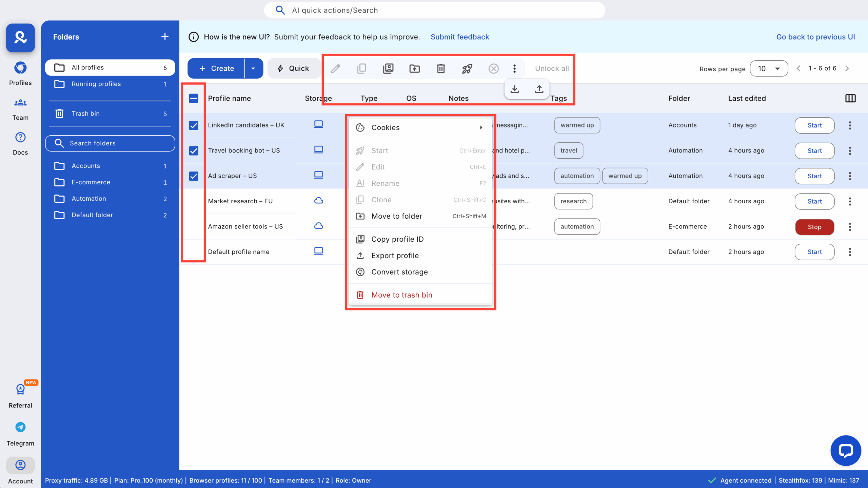The height and width of the screenshot is (488, 868).
Task: Click next page arrow in pagination
Action: tap(848, 68)
